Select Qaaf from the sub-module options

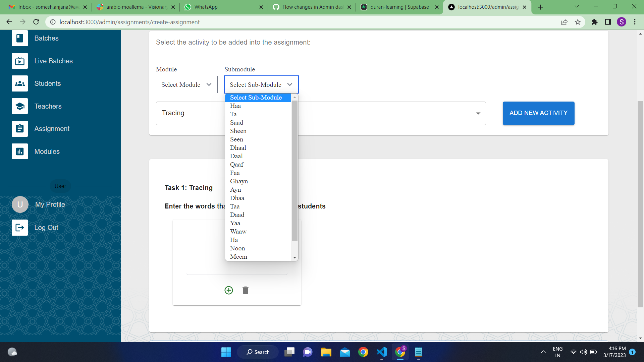[237, 164]
